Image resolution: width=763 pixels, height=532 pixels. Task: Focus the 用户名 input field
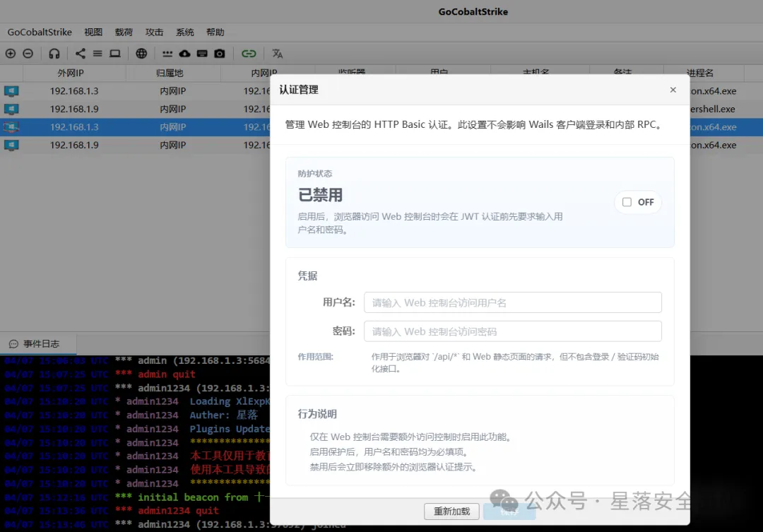(x=512, y=303)
